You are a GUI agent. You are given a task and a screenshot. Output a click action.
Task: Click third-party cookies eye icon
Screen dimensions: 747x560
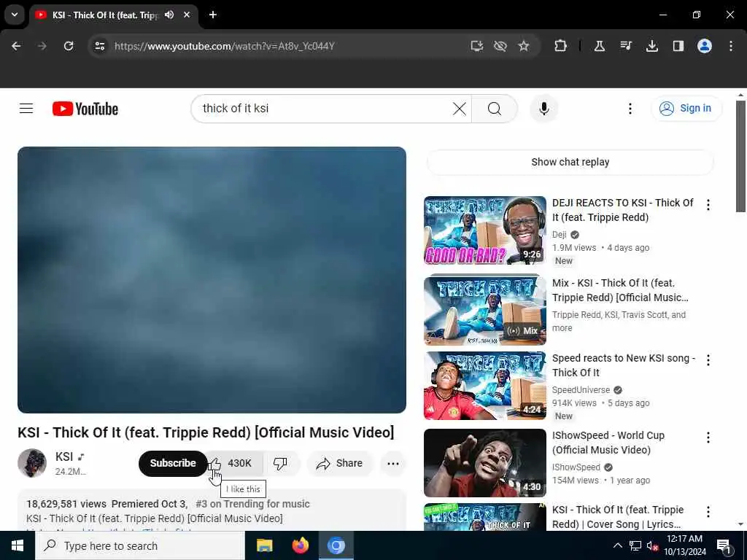pyautogui.click(x=500, y=46)
